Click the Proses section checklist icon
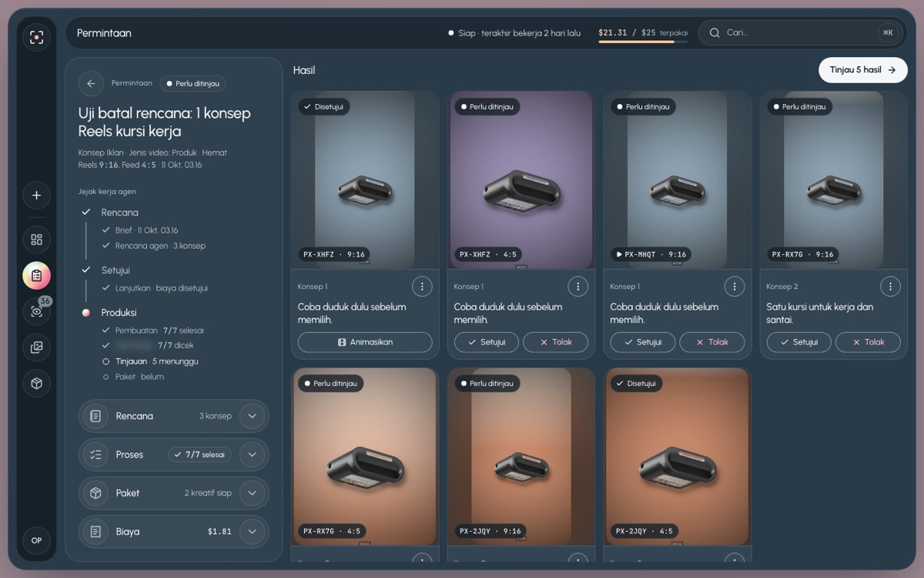Image resolution: width=924 pixels, height=578 pixels. coord(95,455)
